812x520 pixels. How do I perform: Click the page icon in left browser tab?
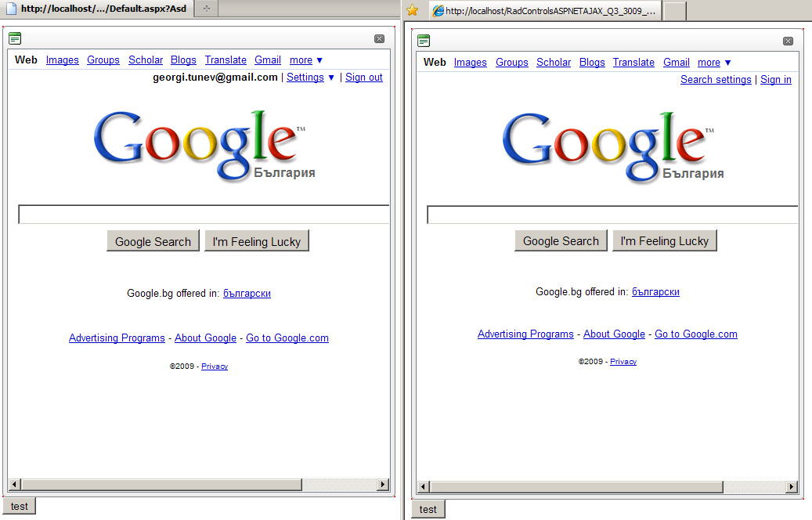pyautogui.click(x=11, y=9)
